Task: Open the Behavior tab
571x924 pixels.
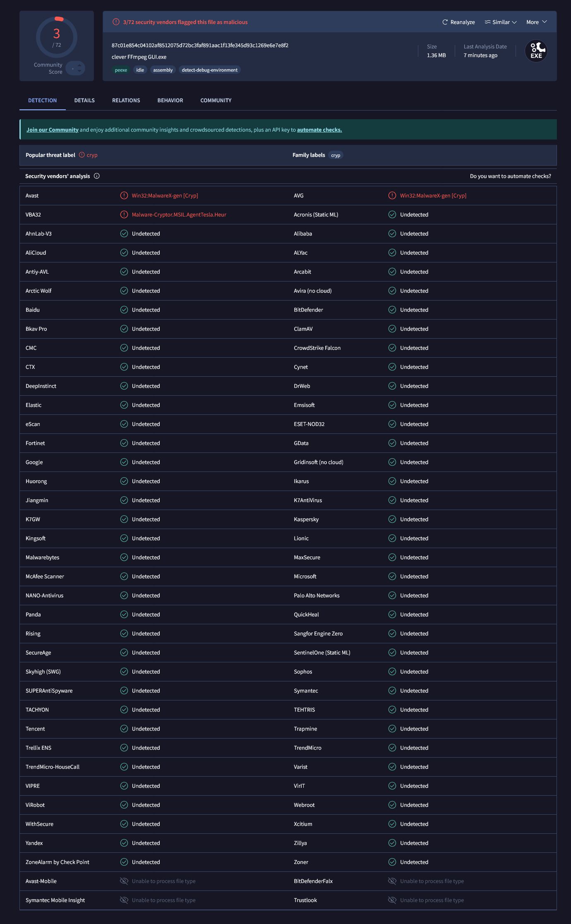Action: click(x=170, y=100)
